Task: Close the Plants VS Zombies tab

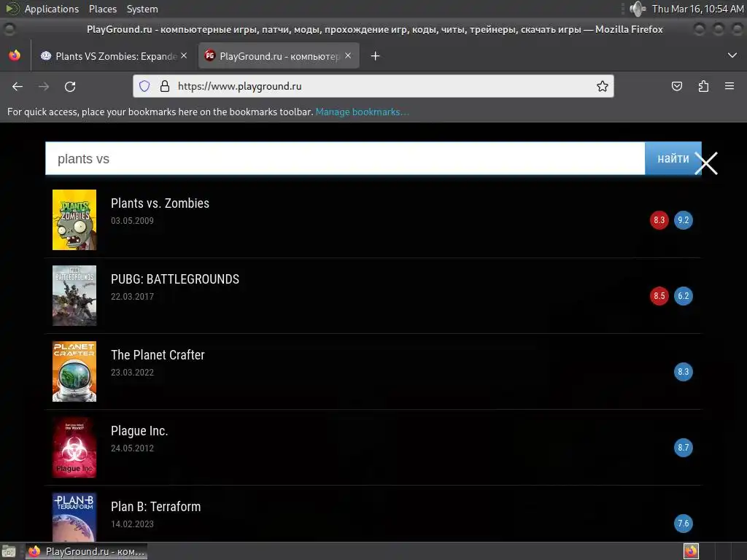Action: [x=184, y=55]
